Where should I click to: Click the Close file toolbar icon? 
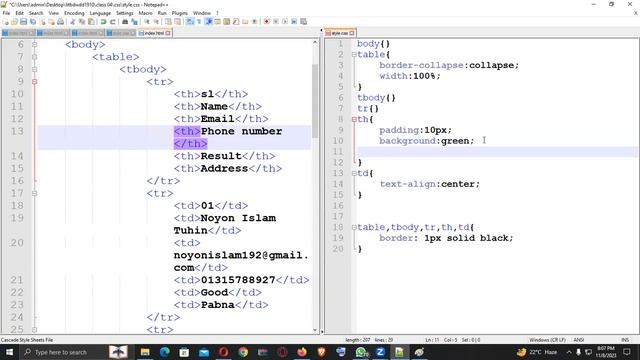(42, 21)
